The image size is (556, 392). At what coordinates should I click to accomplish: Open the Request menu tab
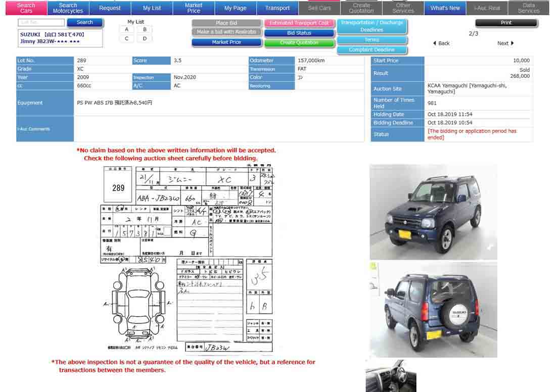coord(110,8)
